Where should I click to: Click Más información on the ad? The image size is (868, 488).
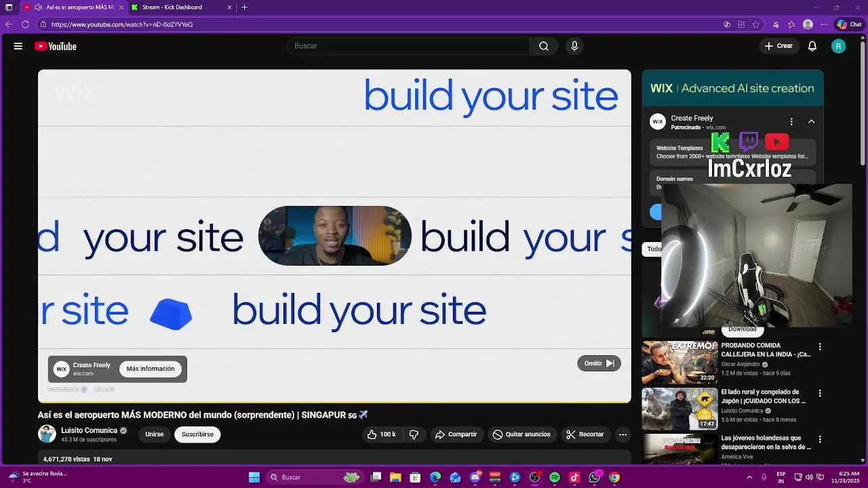coord(151,369)
